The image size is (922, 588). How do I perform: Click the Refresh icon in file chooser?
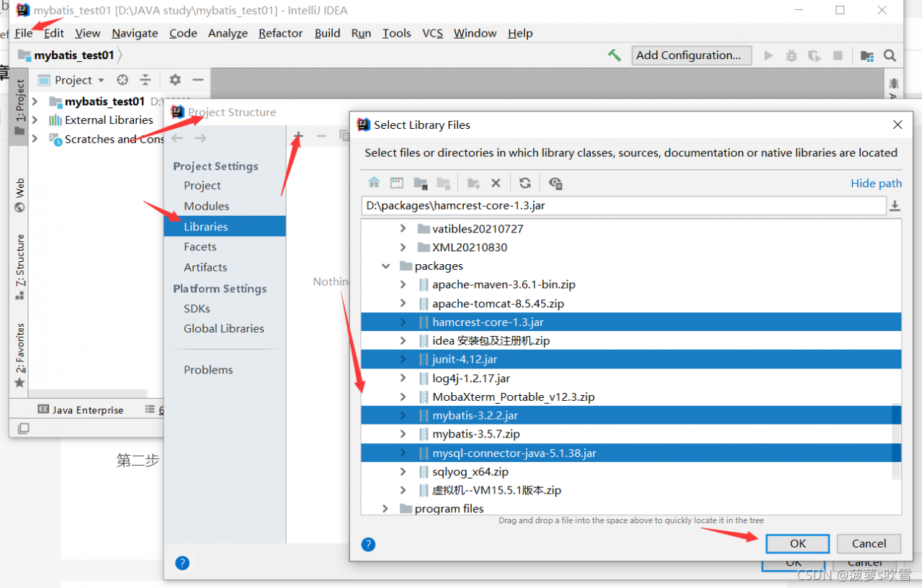click(x=525, y=183)
